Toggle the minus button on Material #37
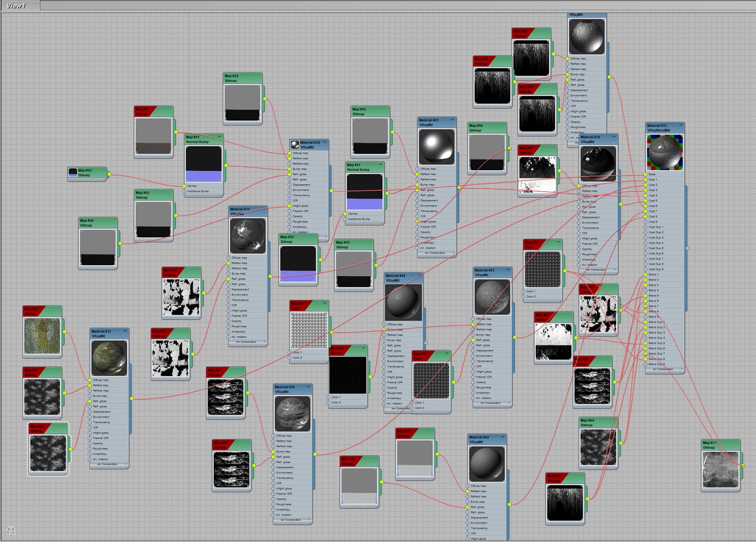Screen dimensions: 756x542 125,331
